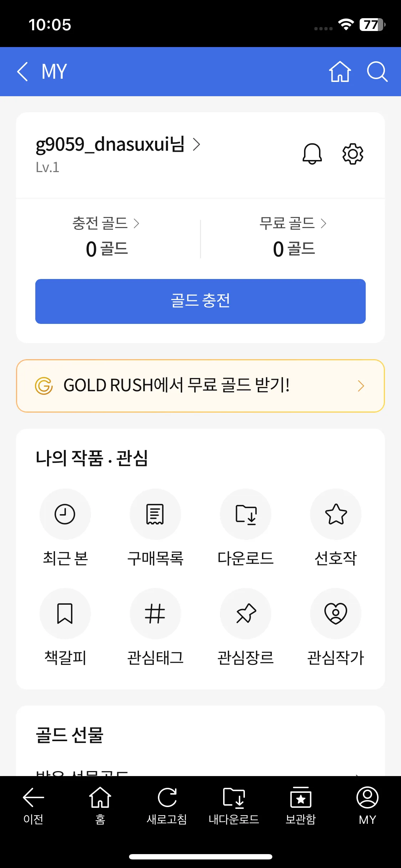The width and height of the screenshot is (401, 868).
Task: Open 관심장르 pin icon
Action: point(246,614)
